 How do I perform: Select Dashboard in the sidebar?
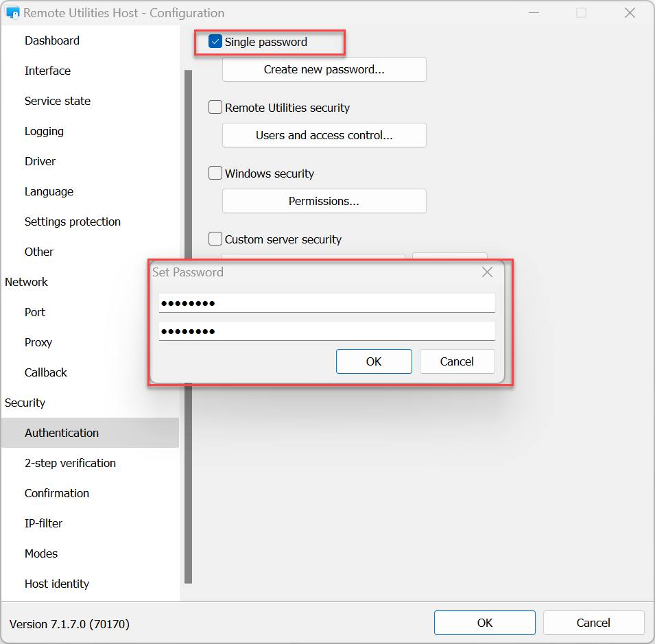point(52,40)
